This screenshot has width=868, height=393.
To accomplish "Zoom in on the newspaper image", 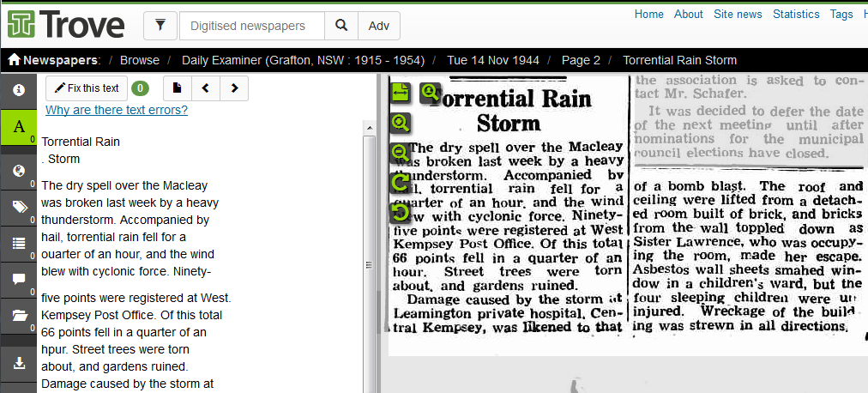I will (400, 123).
